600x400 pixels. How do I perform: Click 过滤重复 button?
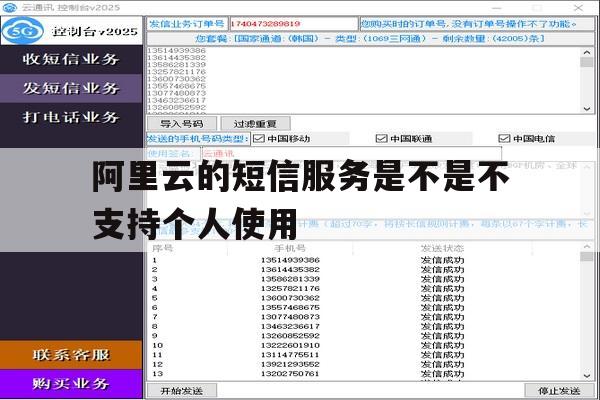click(x=255, y=124)
